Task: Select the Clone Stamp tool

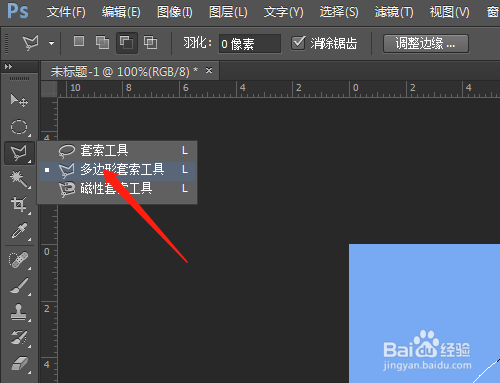Action: point(19,312)
